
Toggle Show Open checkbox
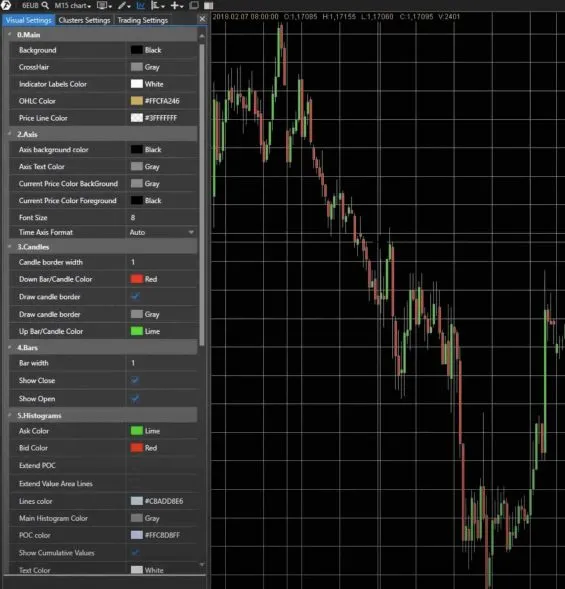pos(136,398)
